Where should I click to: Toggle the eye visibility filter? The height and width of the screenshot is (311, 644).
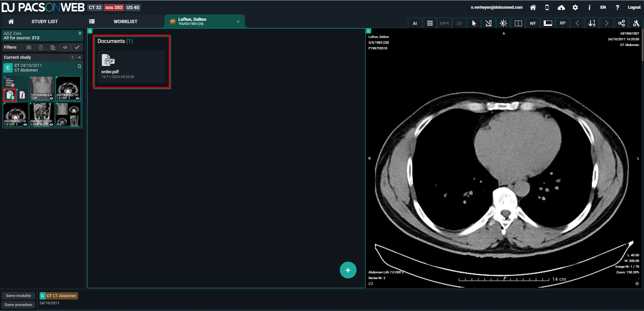pyautogui.click(x=65, y=47)
